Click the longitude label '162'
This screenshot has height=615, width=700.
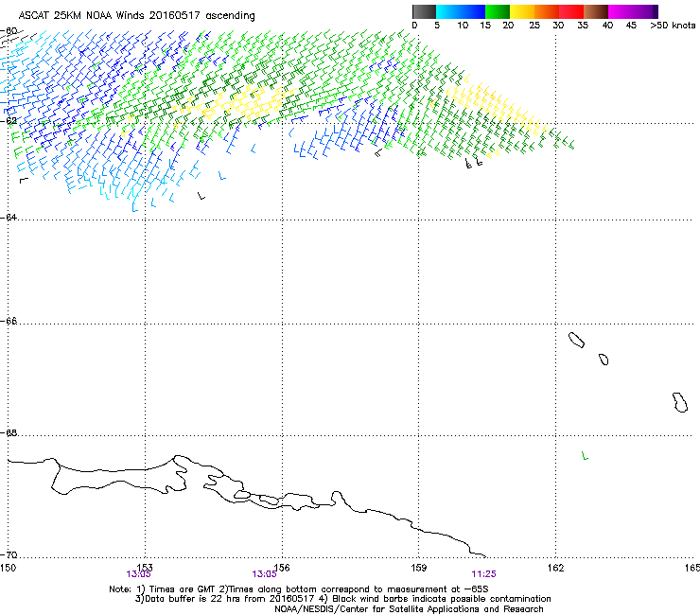coord(555,568)
